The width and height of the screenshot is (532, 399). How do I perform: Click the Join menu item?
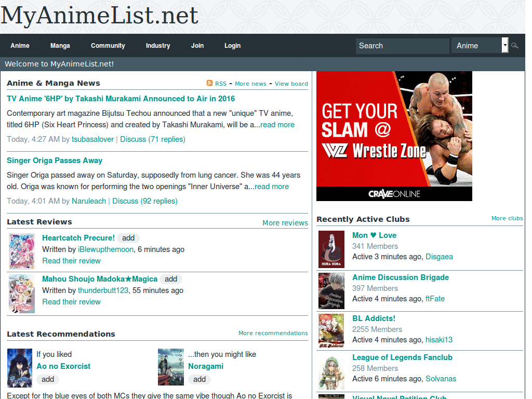click(197, 46)
